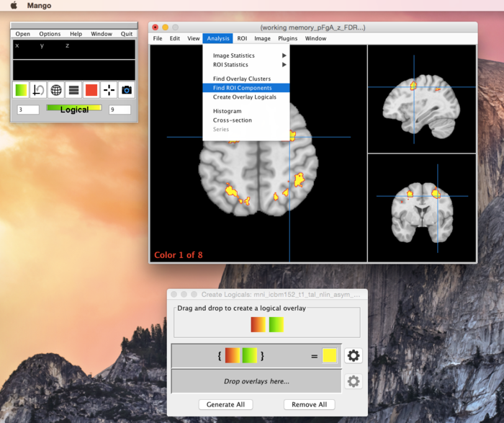Image resolution: width=504 pixels, height=423 pixels.
Task: Select Histogram in the Analysis menu
Action: pyautogui.click(x=227, y=111)
